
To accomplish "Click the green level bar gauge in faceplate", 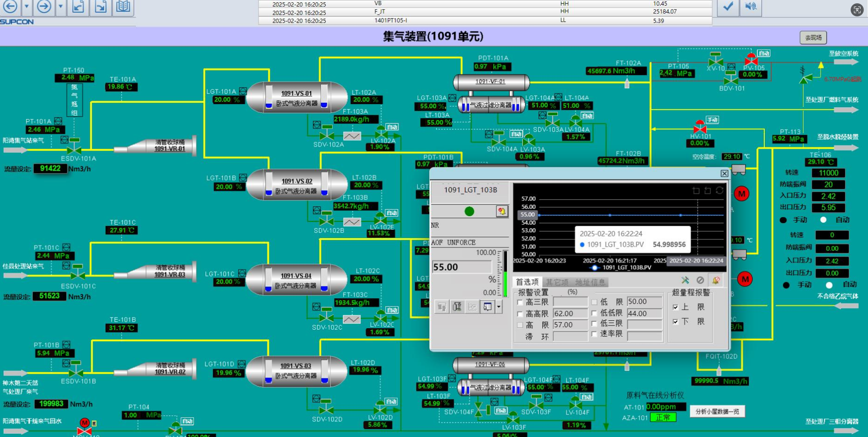I will [x=505, y=274].
